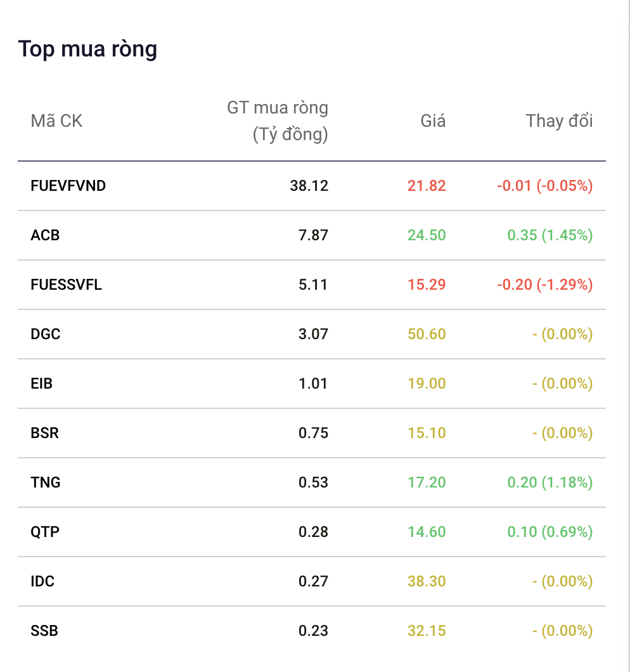Click the right edge scrollbar track

tap(627, 336)
